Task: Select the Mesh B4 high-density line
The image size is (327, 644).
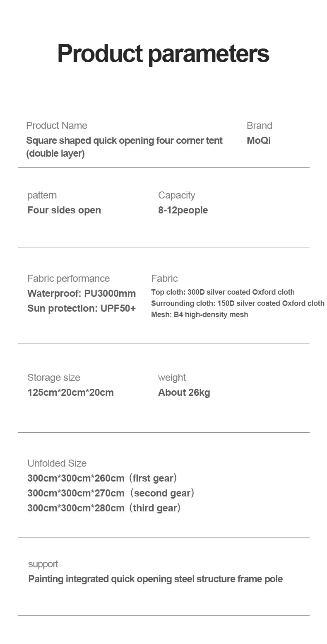Action: coord(200,315)
